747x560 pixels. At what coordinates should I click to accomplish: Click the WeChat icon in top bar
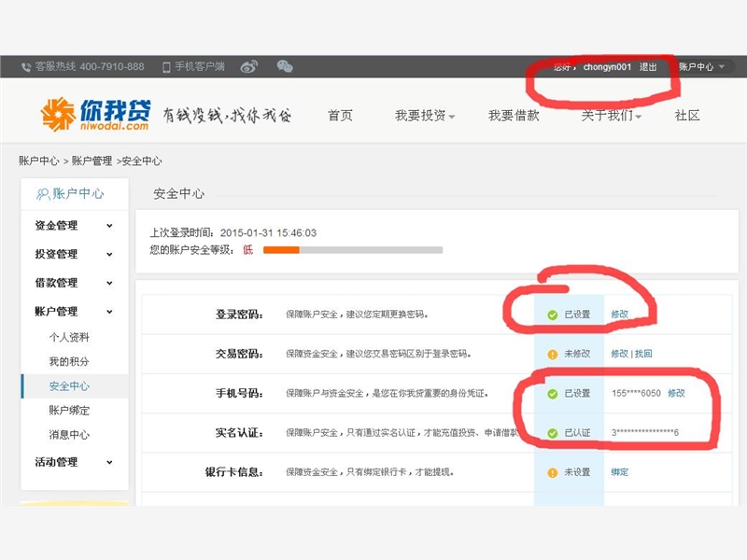(285, 67)
